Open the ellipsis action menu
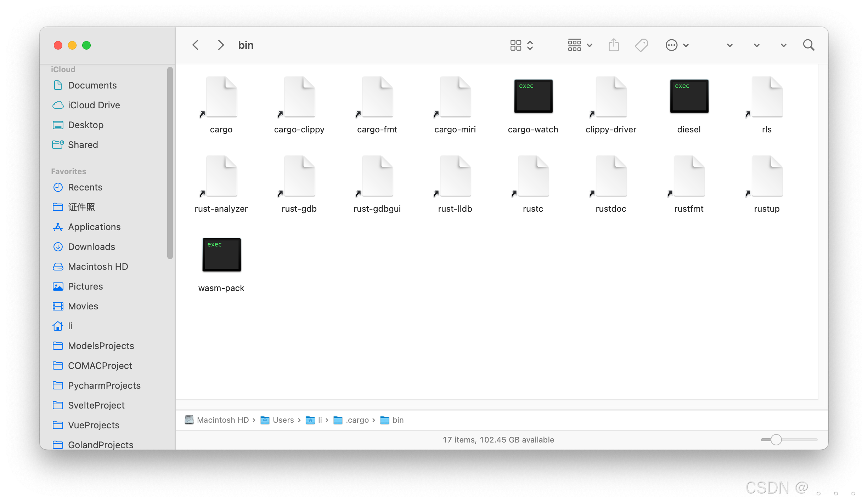 (x=677, y=45)
